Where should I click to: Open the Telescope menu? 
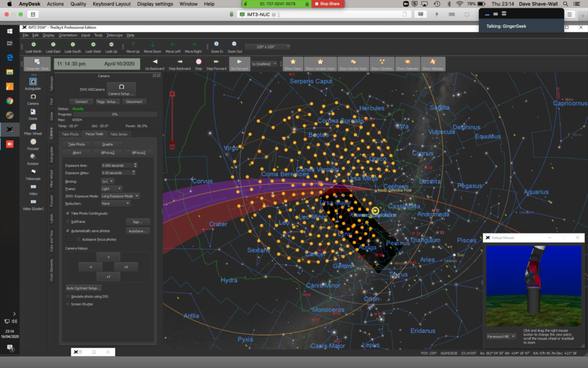(x=114, y=35)
